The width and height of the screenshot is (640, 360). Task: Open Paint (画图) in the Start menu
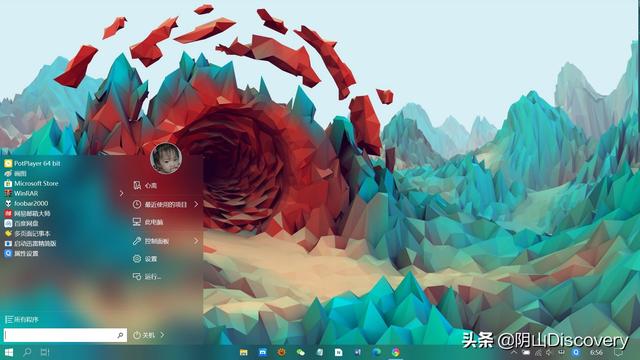pyautogui.click(x=16, y=173)
